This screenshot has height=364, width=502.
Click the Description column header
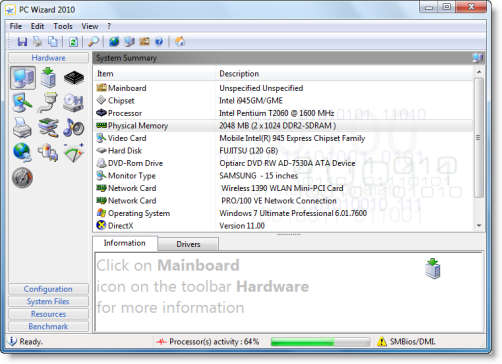tap(344, 74)
